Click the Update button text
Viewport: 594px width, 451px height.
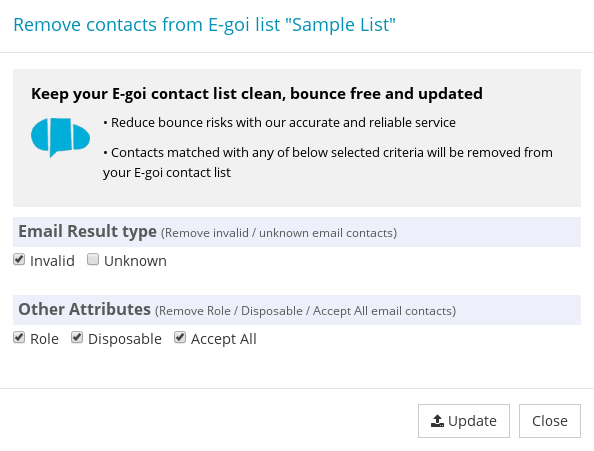[472, 421]
